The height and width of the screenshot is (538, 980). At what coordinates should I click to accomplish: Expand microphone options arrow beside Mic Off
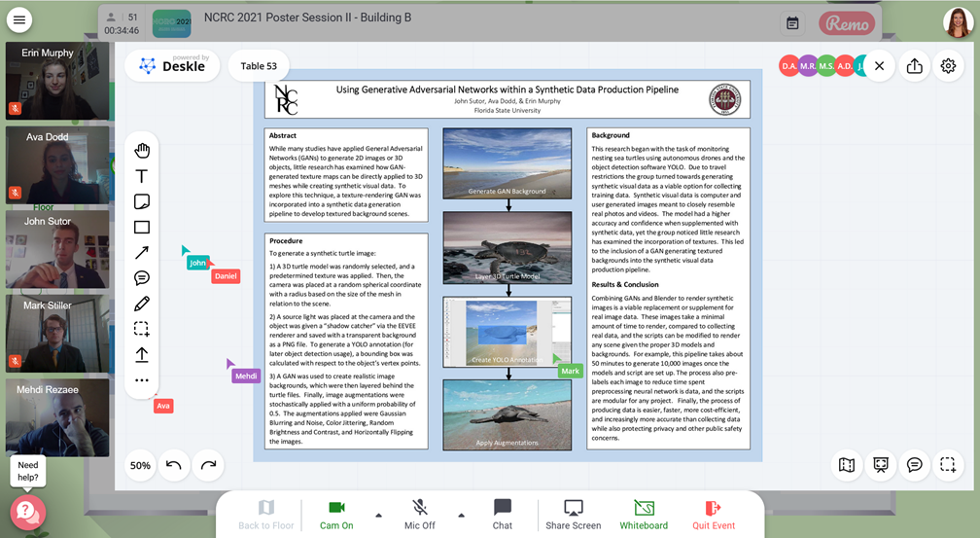point(461,515)
